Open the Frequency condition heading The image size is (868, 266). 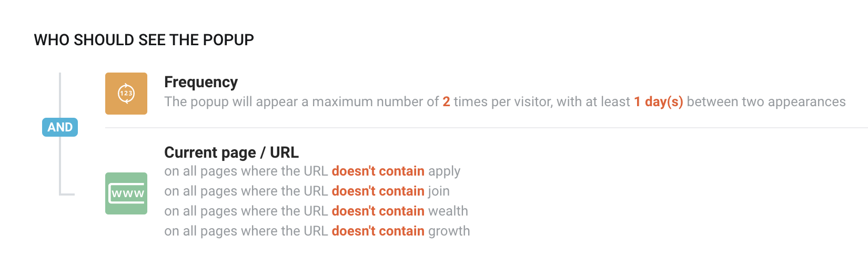pyautogui.click(x=201, y=82)
